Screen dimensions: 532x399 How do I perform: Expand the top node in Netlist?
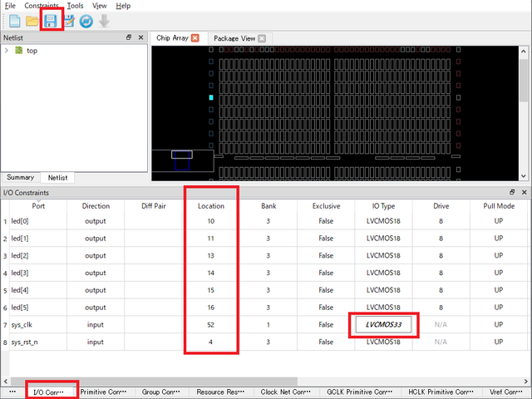[7, 51]
